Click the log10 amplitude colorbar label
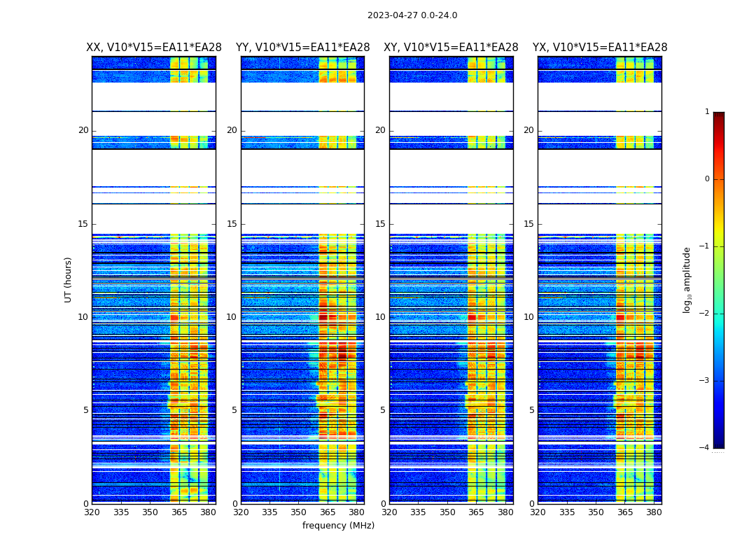The image size is (735, 560). coord(687,279)
